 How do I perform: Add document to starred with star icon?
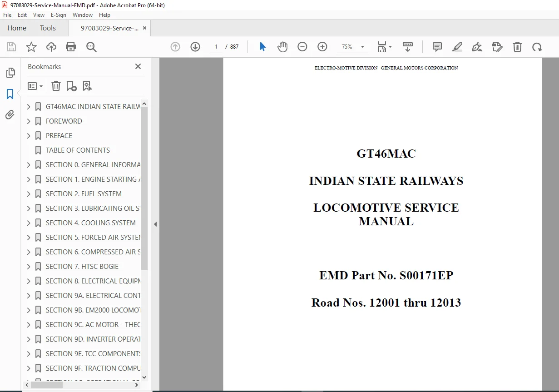[x=31, y=47]
